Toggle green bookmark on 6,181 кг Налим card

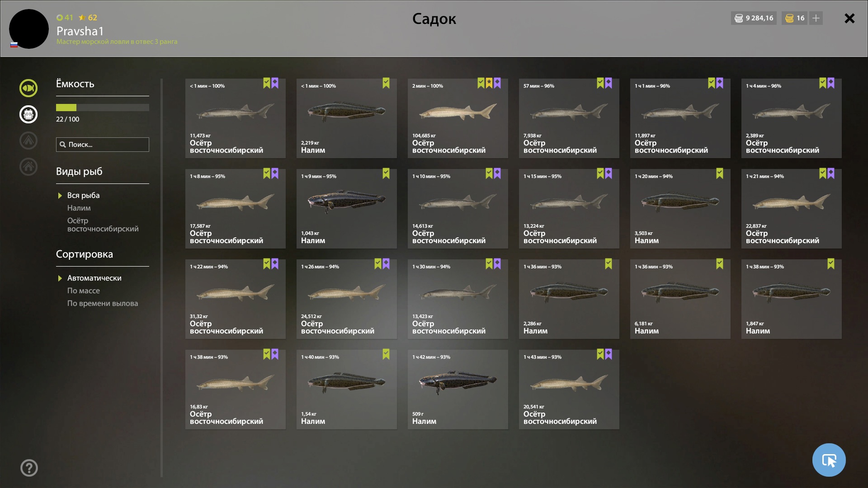(720, 264)
